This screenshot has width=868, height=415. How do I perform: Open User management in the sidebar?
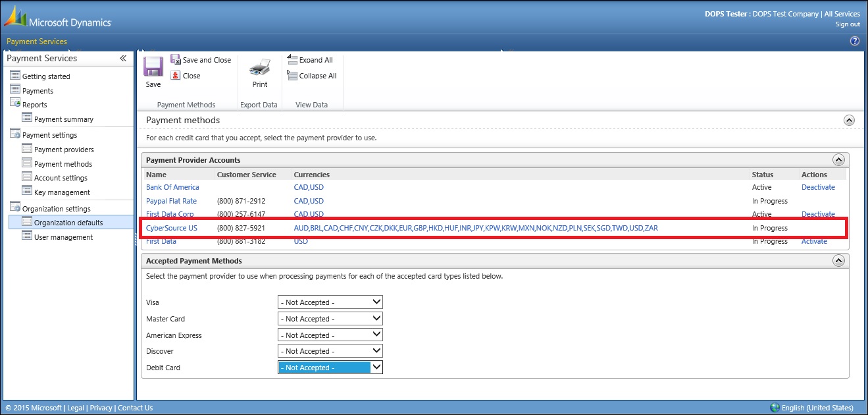click(x=63, y=237)
